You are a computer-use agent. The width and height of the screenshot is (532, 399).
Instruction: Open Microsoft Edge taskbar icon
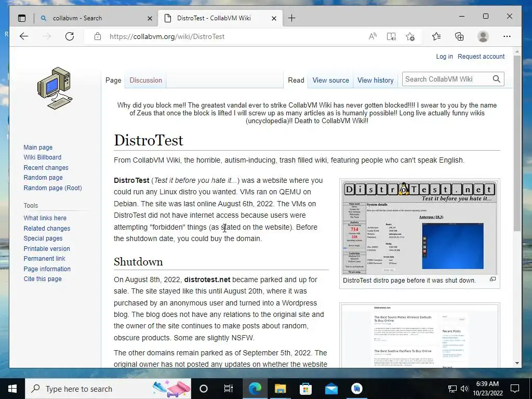pyautogui.click(x=255, y=389)
